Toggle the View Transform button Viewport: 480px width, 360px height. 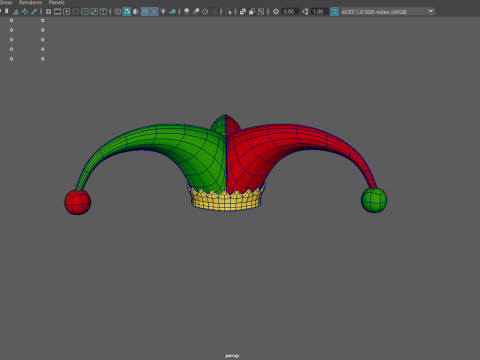coord(334,12)
